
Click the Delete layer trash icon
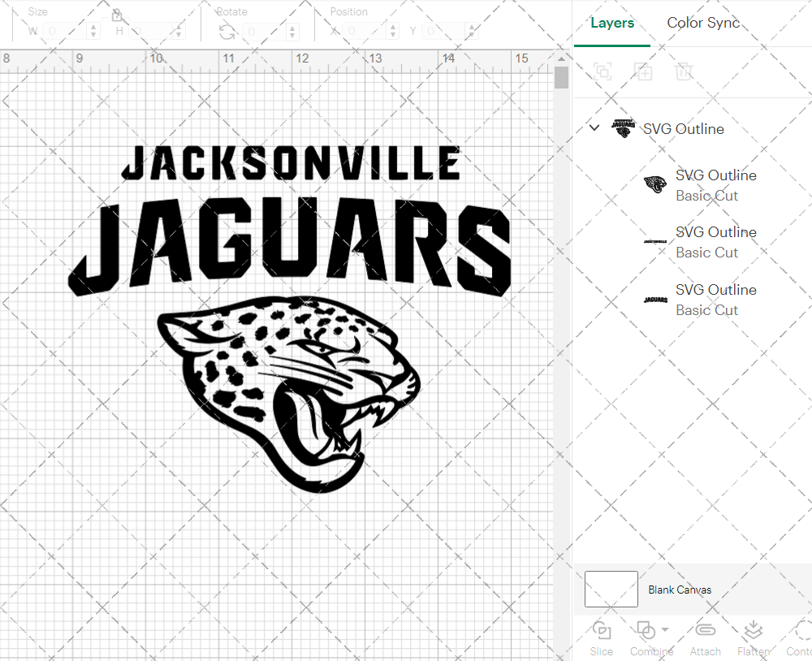[684, 71]
